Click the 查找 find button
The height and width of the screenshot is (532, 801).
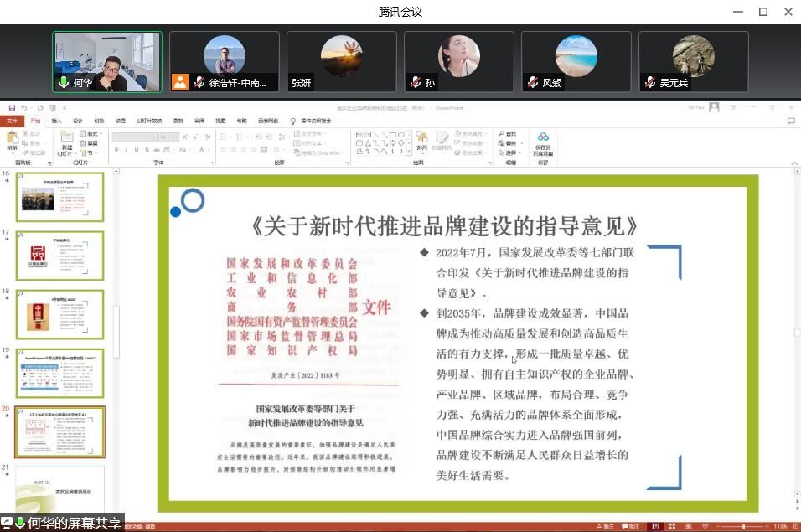pos(508,134)
